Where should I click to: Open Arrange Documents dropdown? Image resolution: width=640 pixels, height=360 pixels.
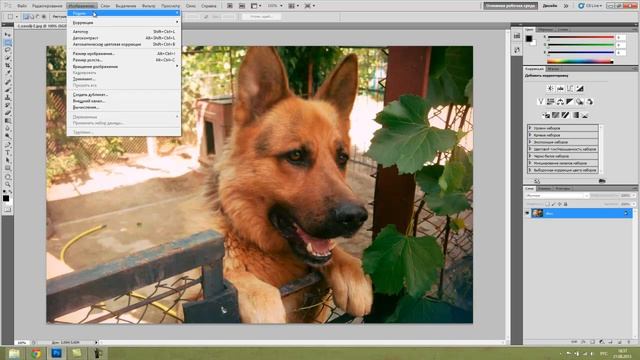(293, 6)
